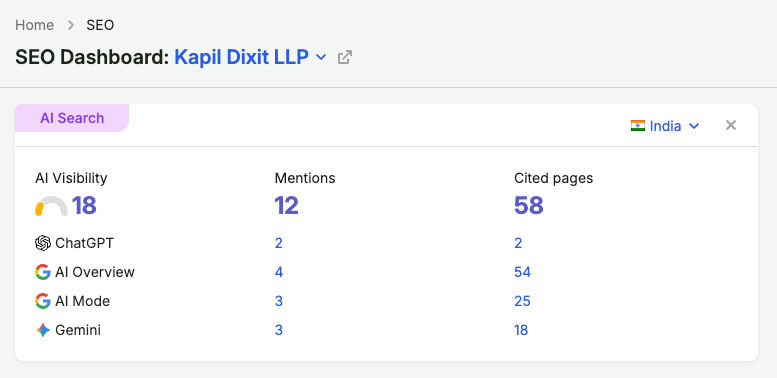Viewport: 777px width, 378px height.
Task: Click the total Mentions value 12
Action: click(x=286, y=206)
